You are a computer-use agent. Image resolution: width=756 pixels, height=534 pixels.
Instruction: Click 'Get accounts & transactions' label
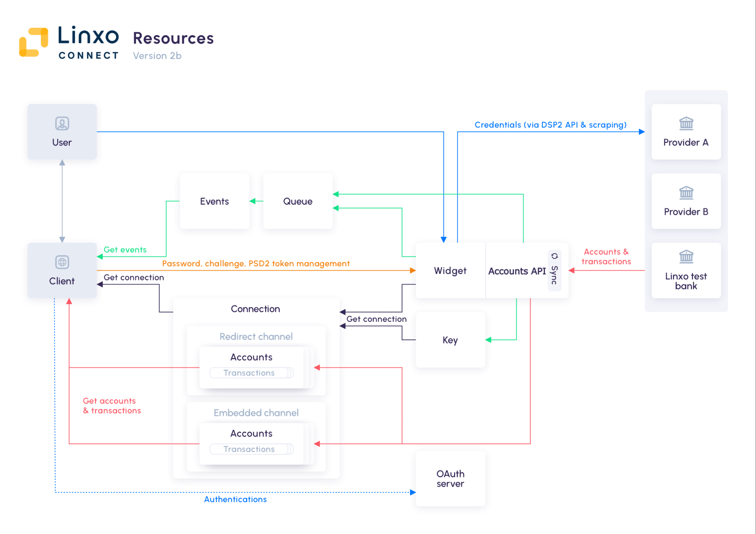tap(112, 406)
